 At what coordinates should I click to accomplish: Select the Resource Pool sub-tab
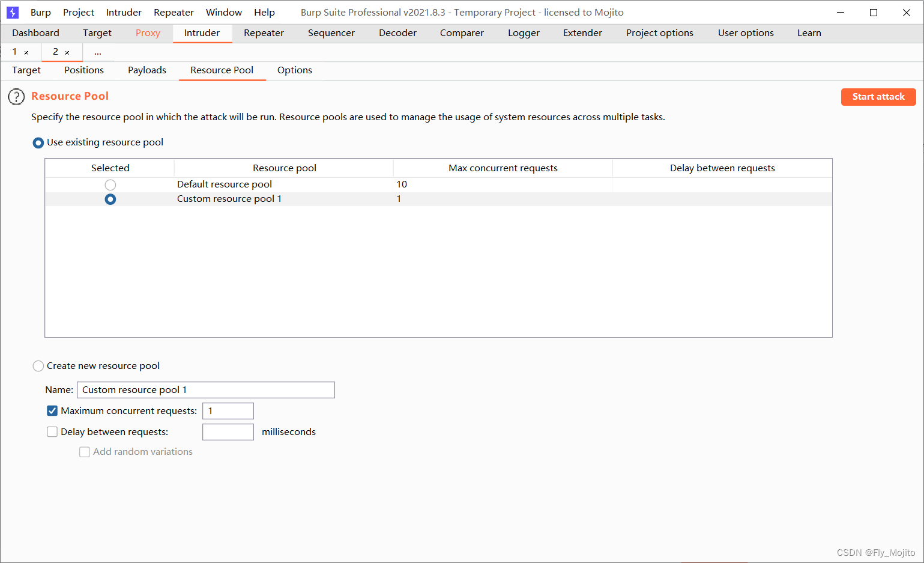click(x=222, y=70)
